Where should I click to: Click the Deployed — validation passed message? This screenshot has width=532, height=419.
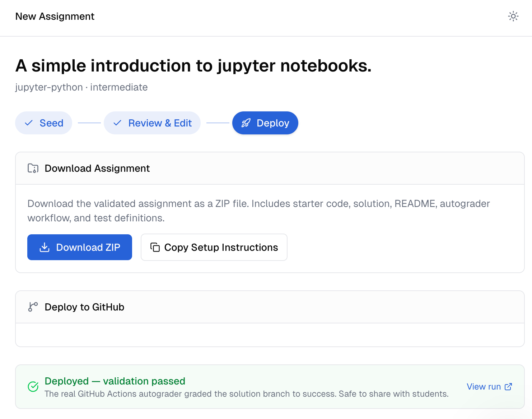(115, 381)
